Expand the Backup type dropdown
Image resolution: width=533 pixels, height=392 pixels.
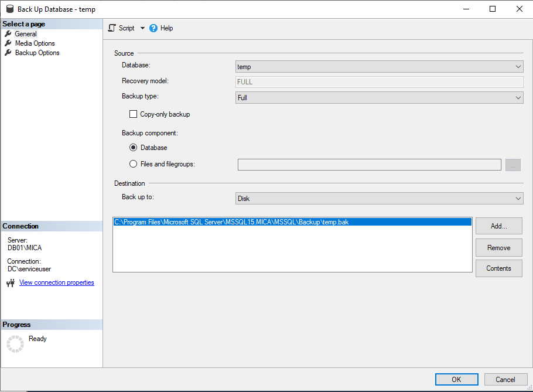click(x=379, y=98)
